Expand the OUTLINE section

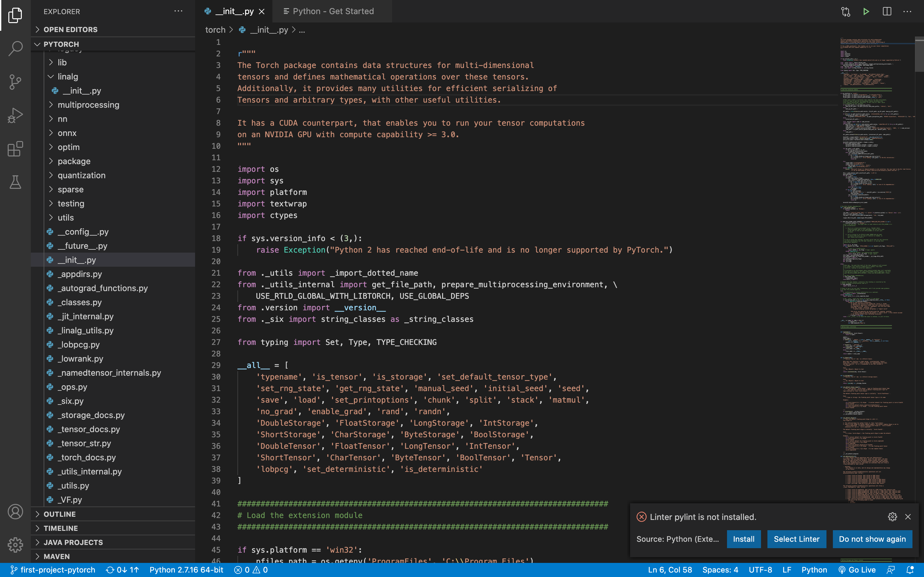(x=60, y=514)
